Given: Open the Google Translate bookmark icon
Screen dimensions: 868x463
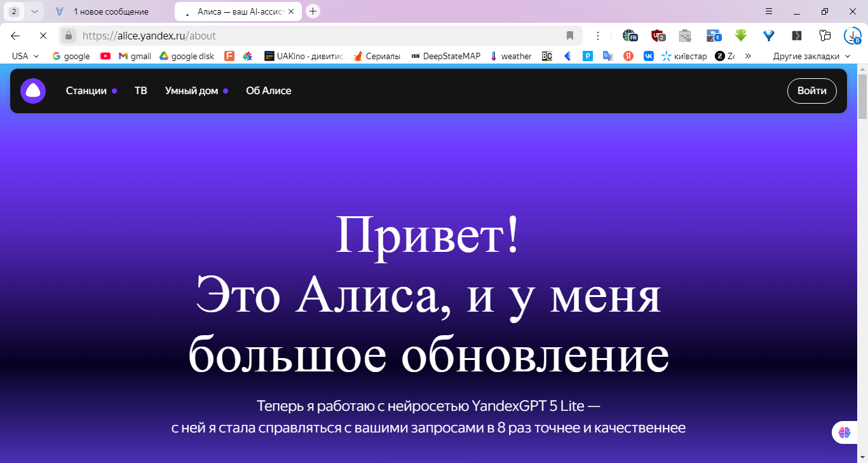Looking at the screenshot, I should 608,56.
